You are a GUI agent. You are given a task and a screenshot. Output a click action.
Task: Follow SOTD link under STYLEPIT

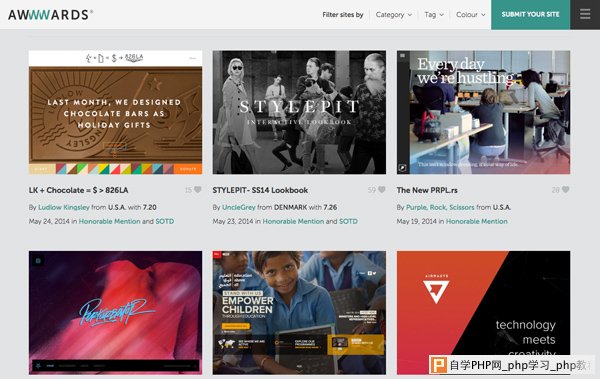click(348, 221)
